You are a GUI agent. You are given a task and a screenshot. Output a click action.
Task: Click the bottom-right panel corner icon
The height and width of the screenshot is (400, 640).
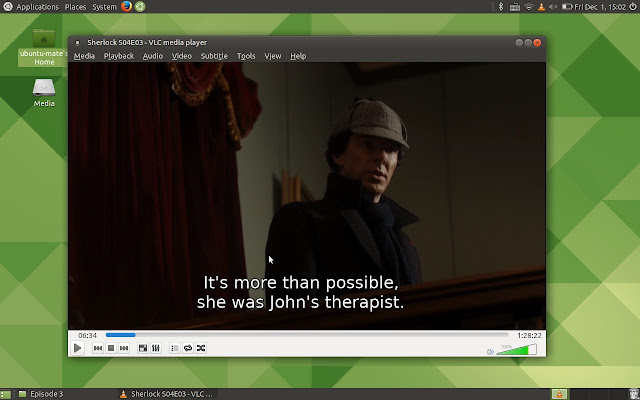pos(634,394)
